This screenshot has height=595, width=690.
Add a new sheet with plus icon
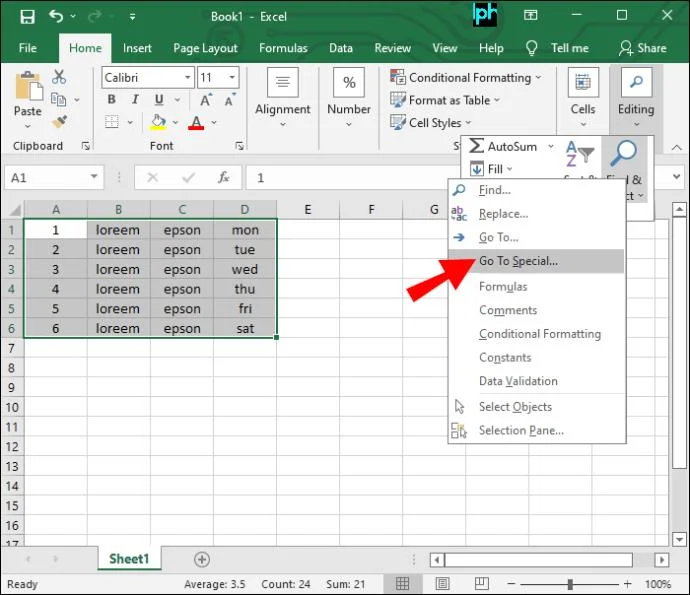[202, 559]
